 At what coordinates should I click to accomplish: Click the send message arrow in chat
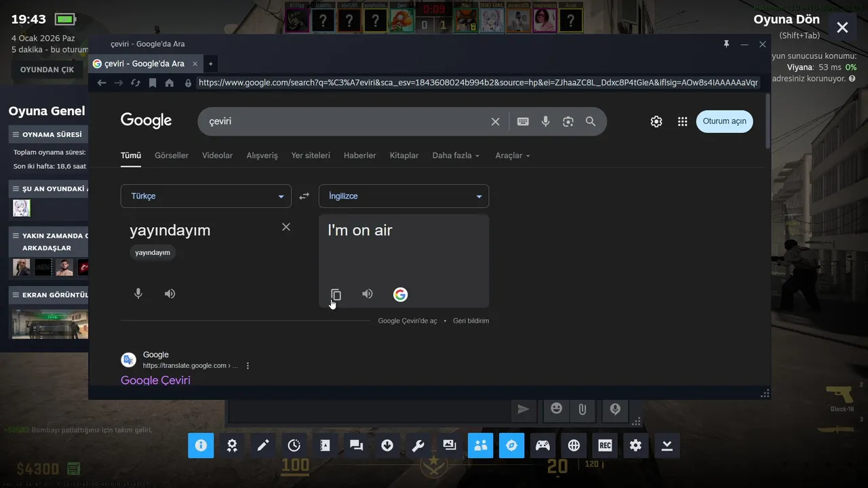[523, 409]
